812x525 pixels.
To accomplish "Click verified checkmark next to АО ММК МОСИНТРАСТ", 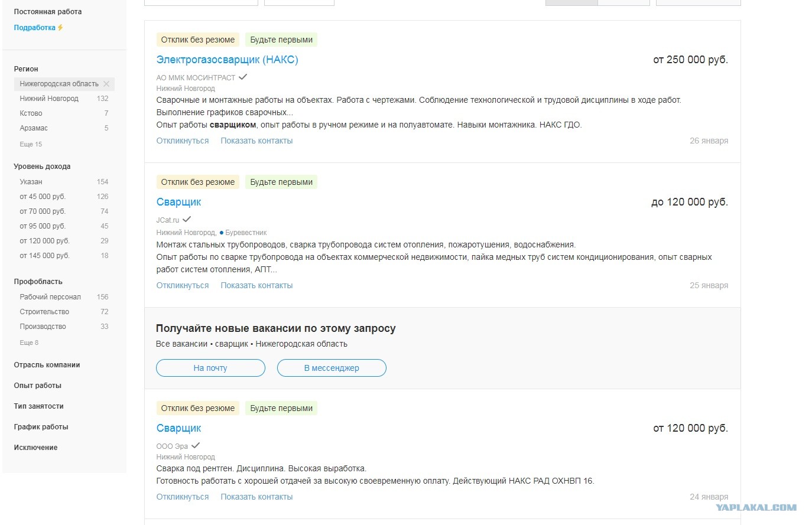I will pyautogui.click(x=243, y=77).
